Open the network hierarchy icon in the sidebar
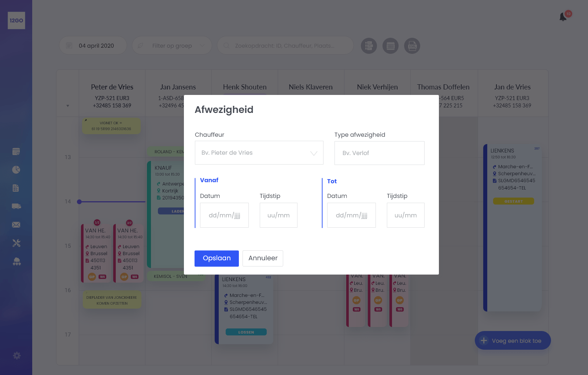 [16, 261]
